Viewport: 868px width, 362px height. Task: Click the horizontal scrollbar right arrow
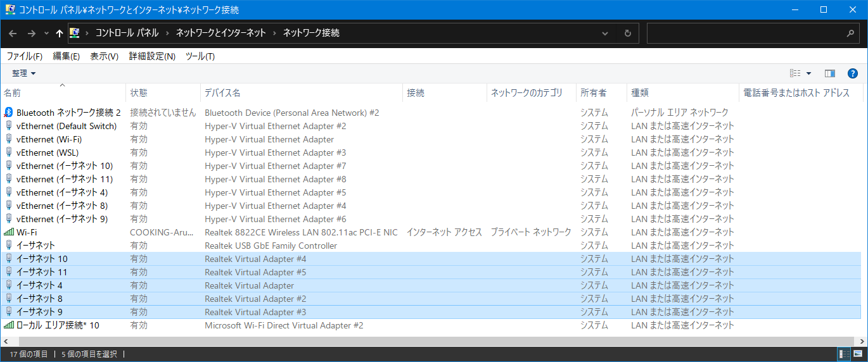(x=862, y=341)
